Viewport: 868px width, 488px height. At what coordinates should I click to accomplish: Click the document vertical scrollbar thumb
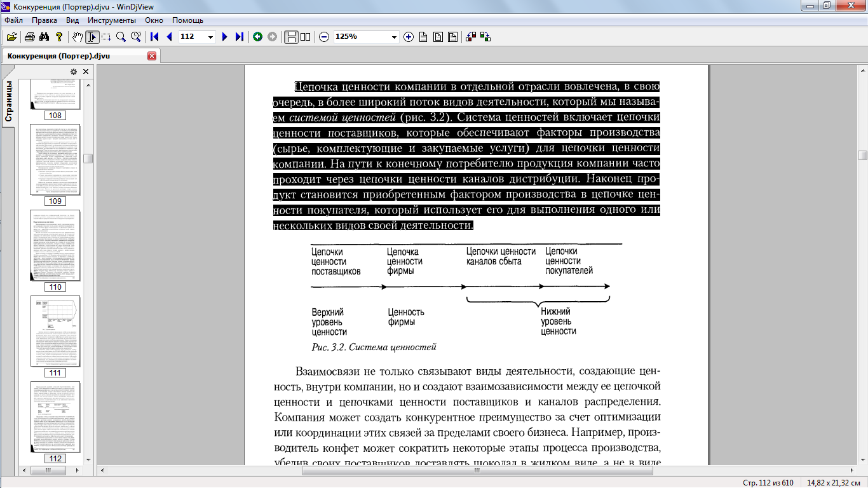862,155
